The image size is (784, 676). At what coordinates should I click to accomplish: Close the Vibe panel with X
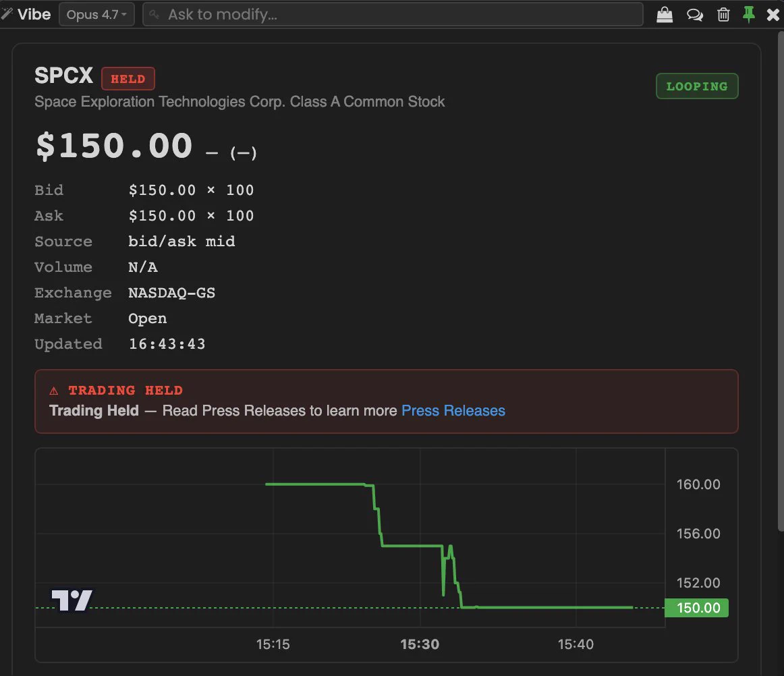point(773,15)
